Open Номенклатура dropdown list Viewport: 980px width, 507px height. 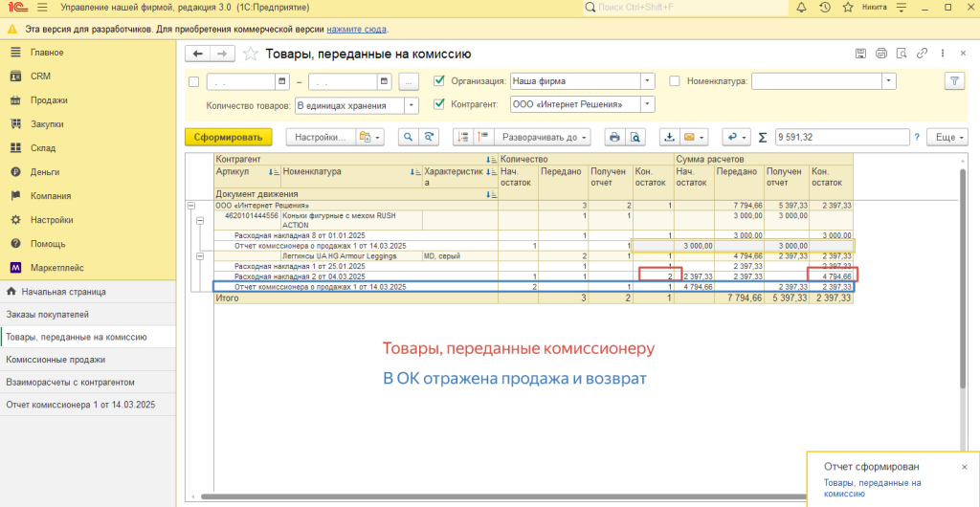click(x=889, y=81)
